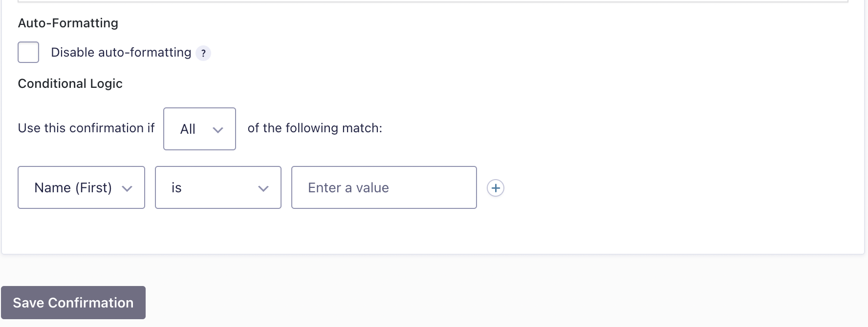Click the "Use this confirmation if" text
Screen dimensions: 868x327
pyautogui.click(x=86, y=128)
